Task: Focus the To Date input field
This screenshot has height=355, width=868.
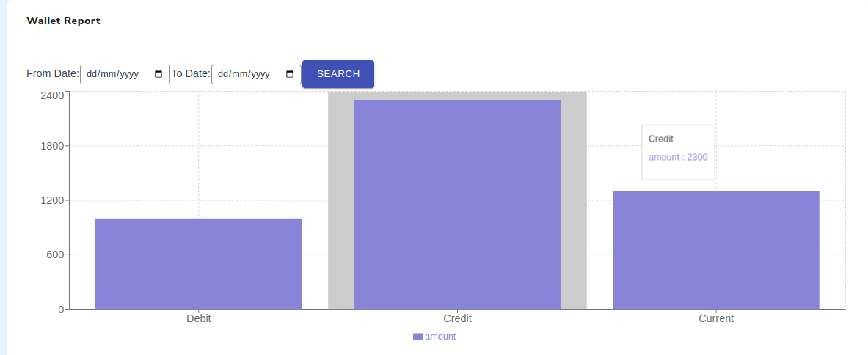Action: [x=249, y=74]
